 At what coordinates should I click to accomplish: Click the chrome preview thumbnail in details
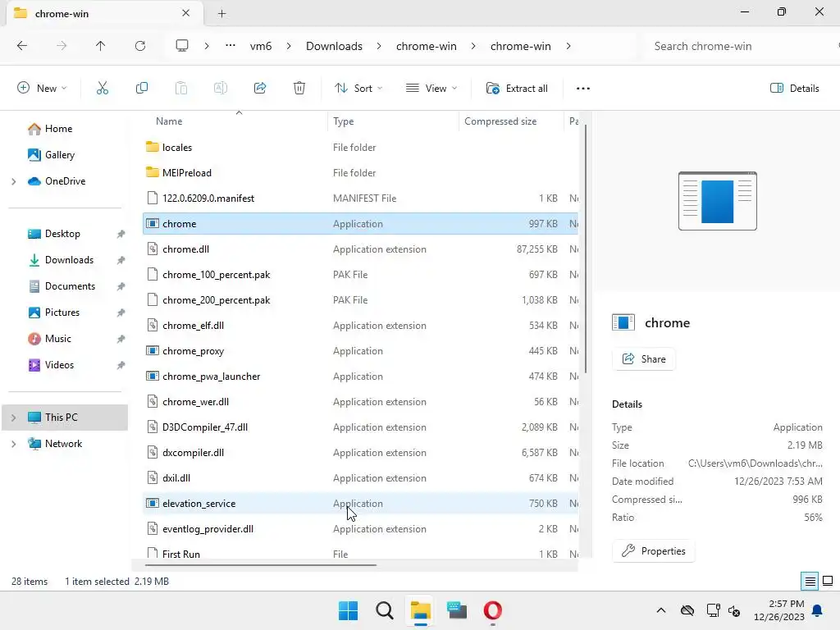click(717, 201)
